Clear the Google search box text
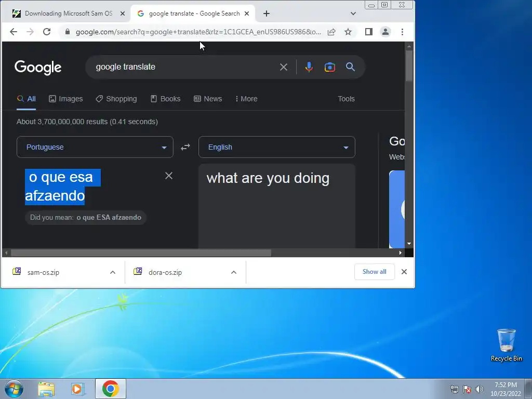The height and width of the screenshot is (399, 532). [284, 67]
